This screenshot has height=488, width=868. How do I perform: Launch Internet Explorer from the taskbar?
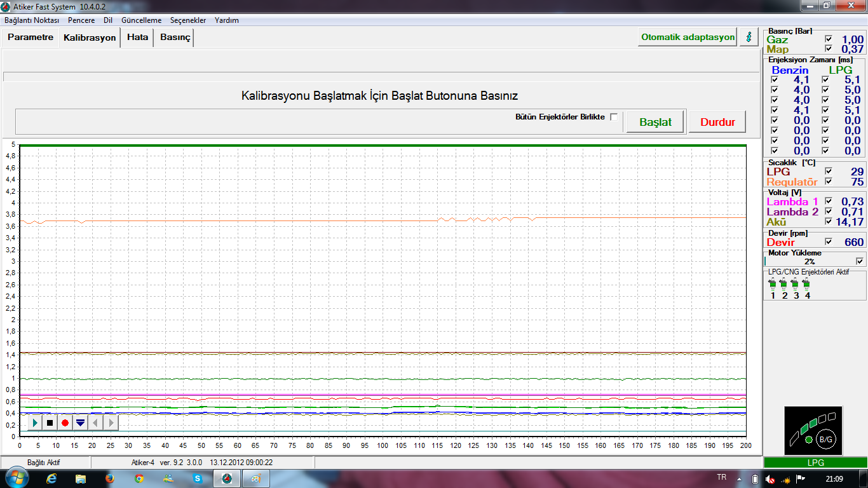pyautogui.click(x=50, y=478)
